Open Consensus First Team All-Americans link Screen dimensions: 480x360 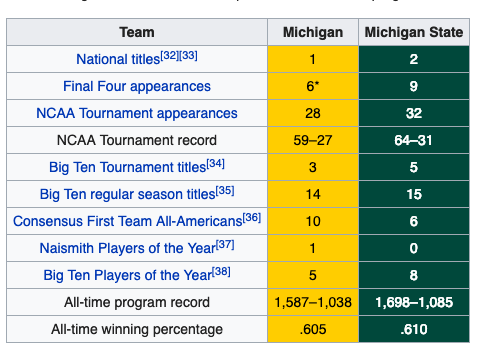(128, 221)
